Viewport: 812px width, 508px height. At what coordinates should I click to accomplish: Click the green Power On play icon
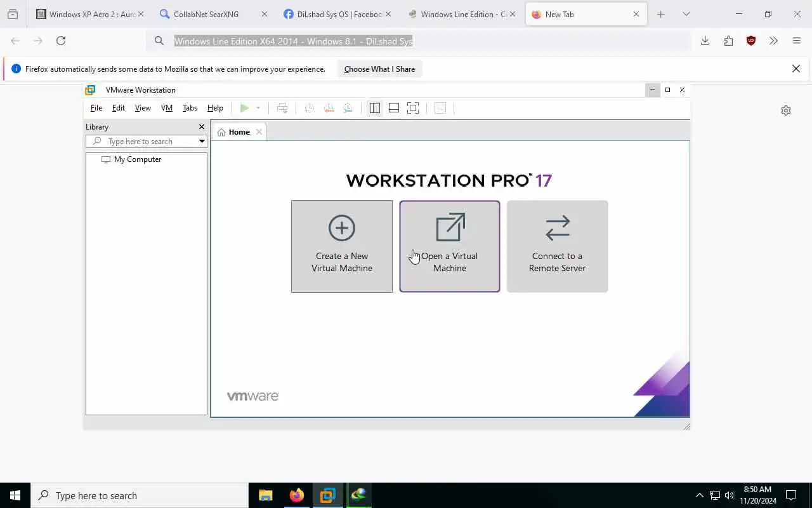pyautogui.click(x=244, y=108)
